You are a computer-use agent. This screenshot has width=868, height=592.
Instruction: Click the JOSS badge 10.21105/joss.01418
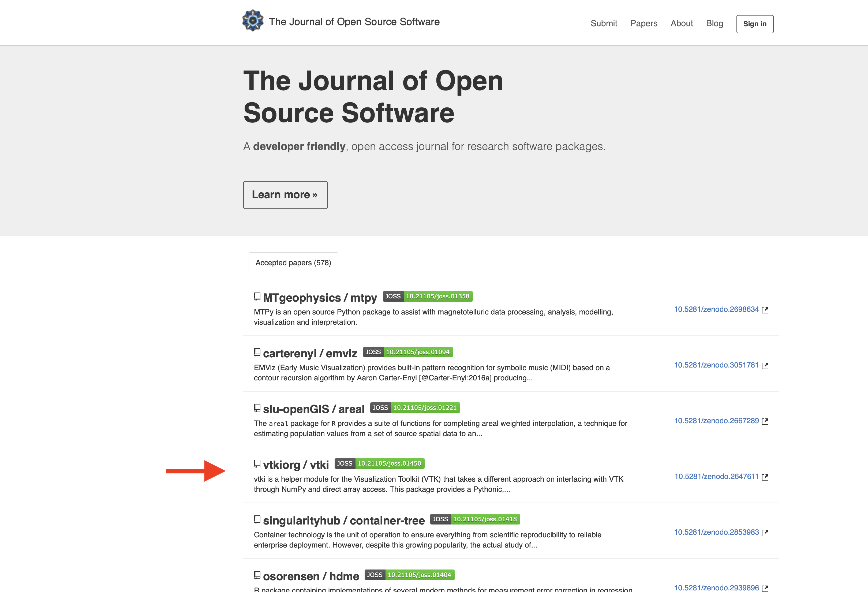(x=475, y=519)
